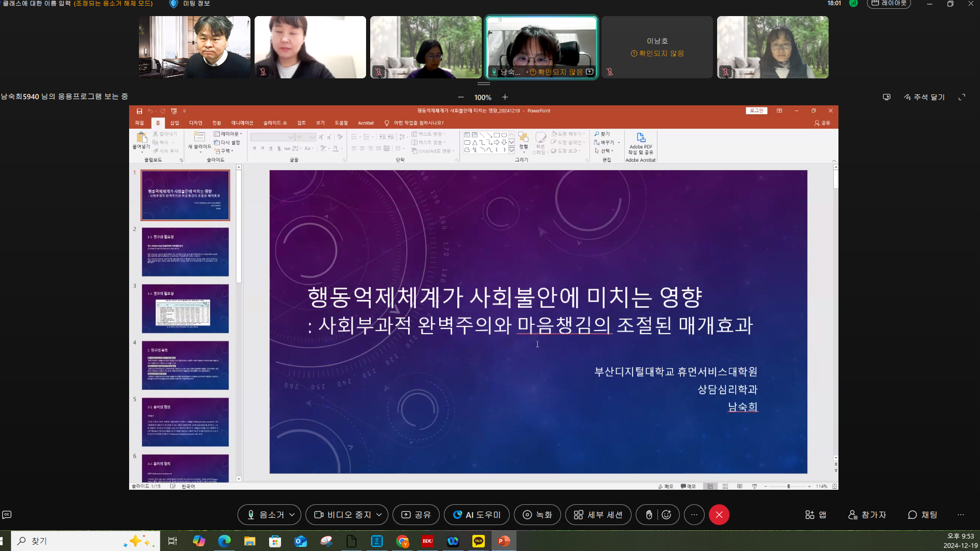The height and width of the screenshot is (551, 980).
Task: Switch to reading view in status bar
Action: (x=739, y=486)
